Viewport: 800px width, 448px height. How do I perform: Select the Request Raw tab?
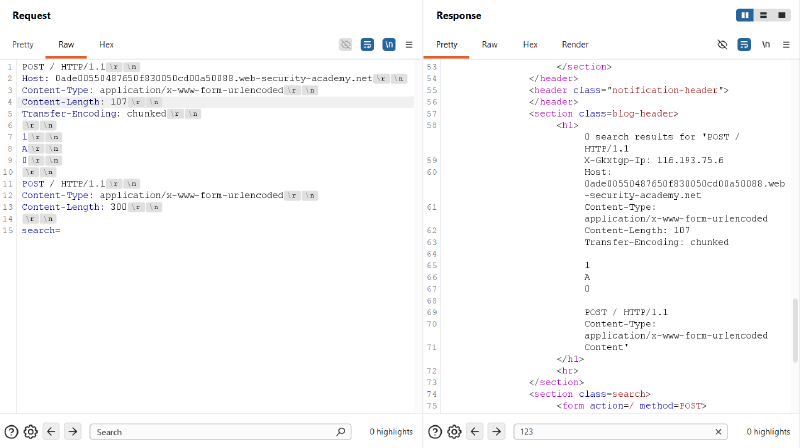click(66, 45)
